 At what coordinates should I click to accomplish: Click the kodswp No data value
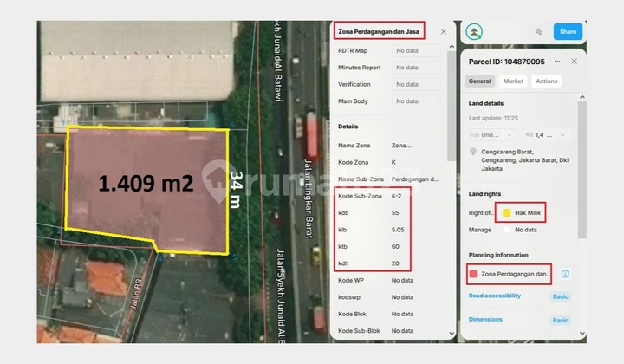[402, 297]
